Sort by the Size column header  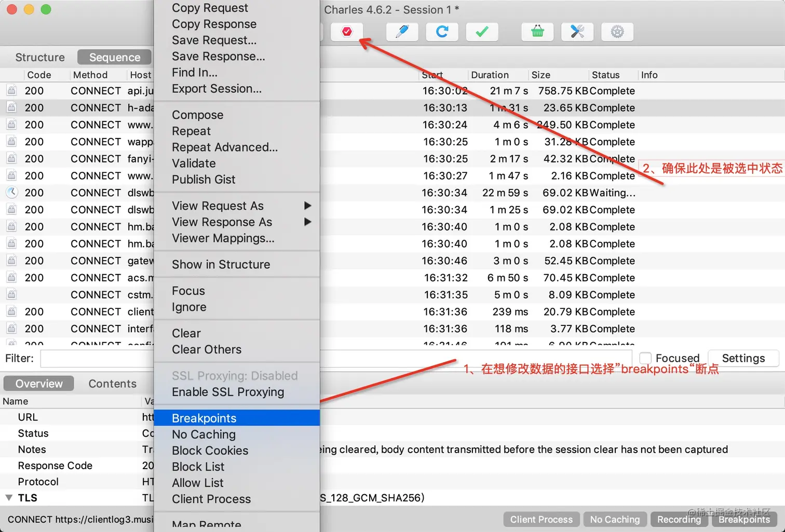558,75
